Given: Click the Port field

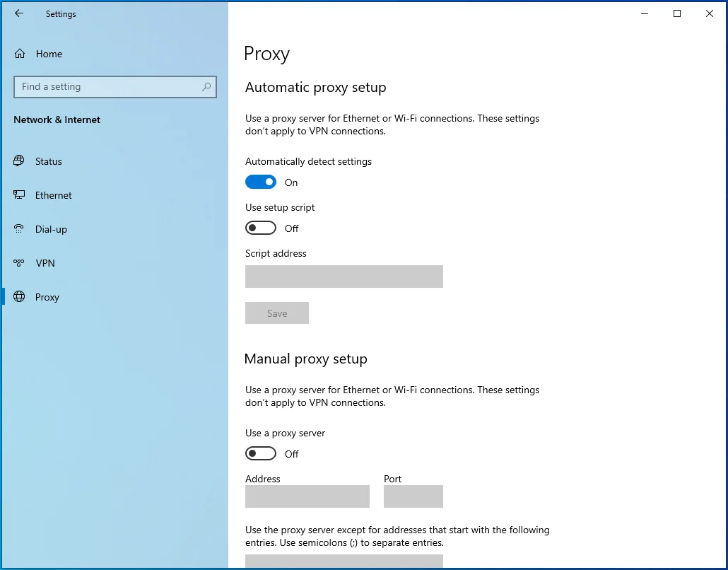Looking at the screenshot, I should pyautogui.click(x=413, y=496).
